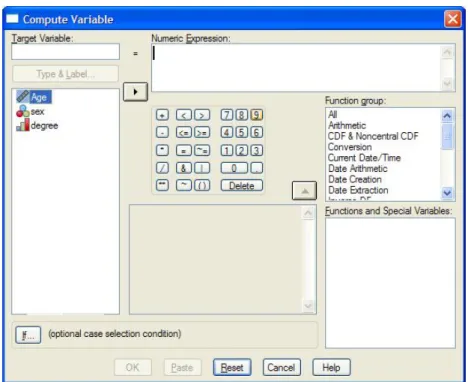The image size is (468, 382).
Task: Click the multiplication asterisk keypad button
Action: 162,150
